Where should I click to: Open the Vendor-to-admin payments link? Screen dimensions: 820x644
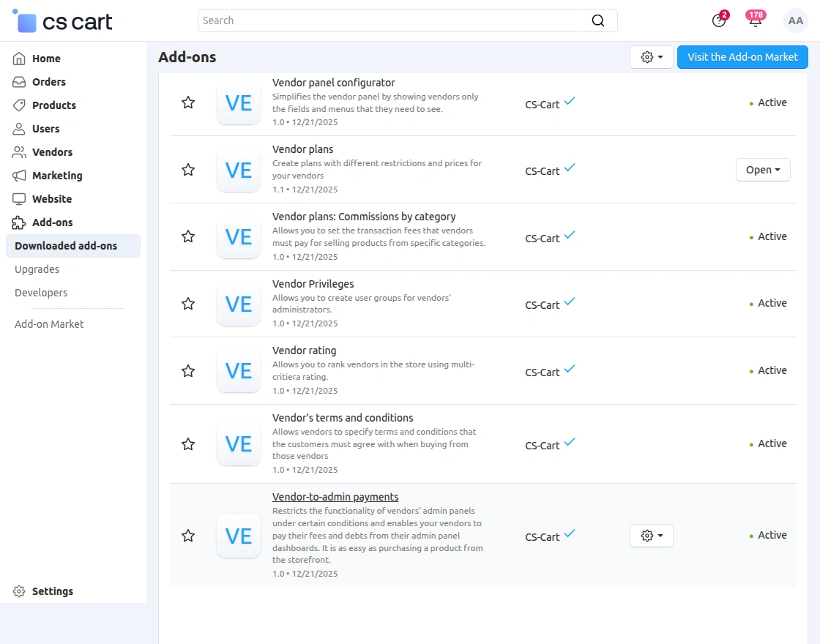click(x=335, y=497)
